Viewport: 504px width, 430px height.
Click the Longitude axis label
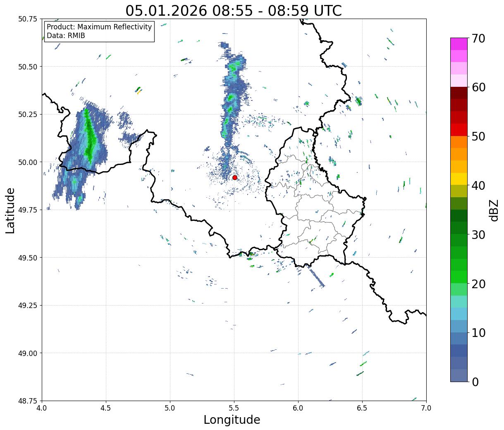[x=232, y=420]
